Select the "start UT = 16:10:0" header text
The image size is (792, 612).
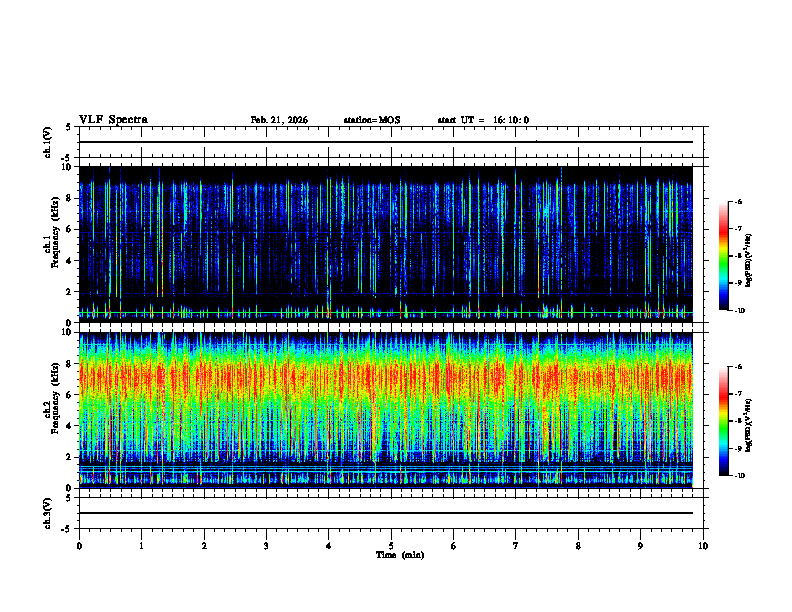(x=483, y=120)
